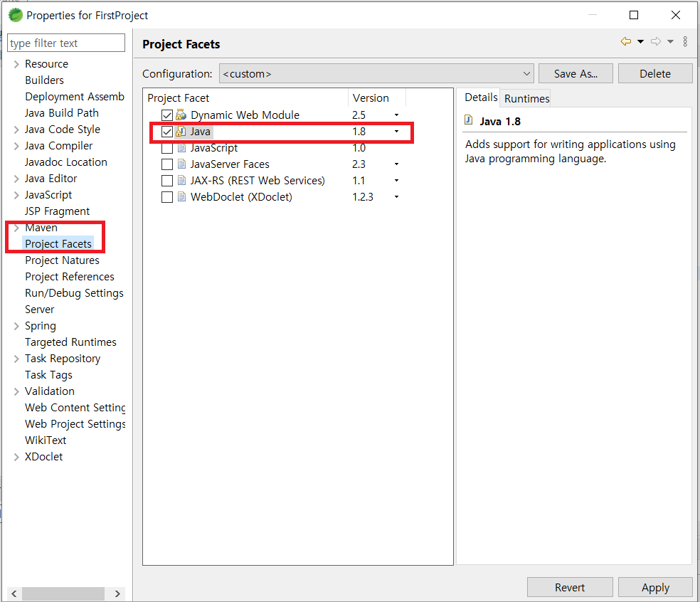Click the JAX-RS facet document icon
The width and height of the screenshot is (700, 602).
click(181, 181)
